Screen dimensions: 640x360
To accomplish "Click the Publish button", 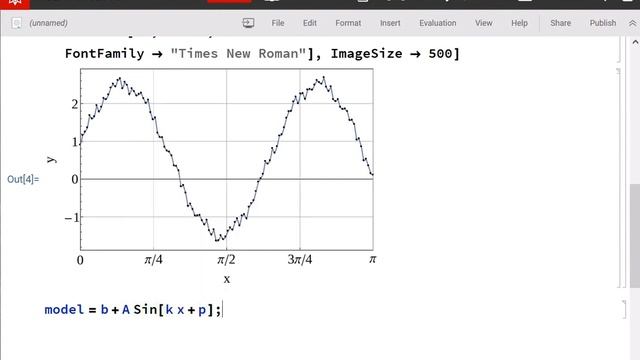I will [x=603, y=23].
